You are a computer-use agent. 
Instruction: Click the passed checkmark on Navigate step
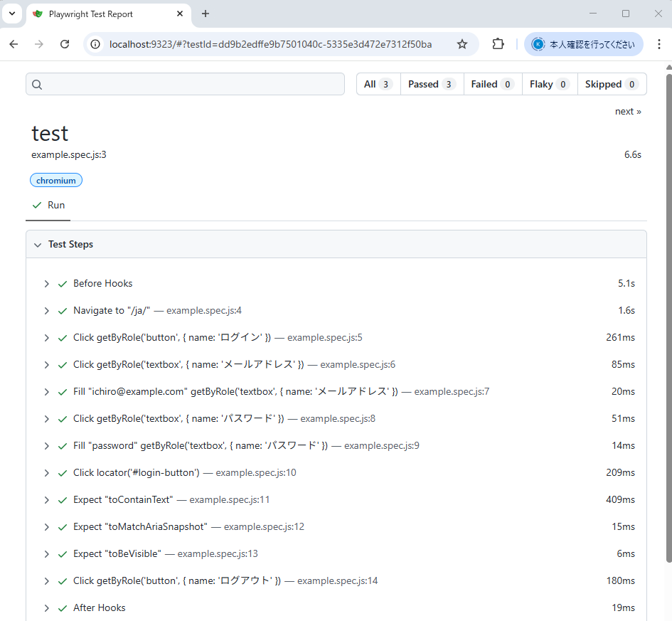click(63, 311)
